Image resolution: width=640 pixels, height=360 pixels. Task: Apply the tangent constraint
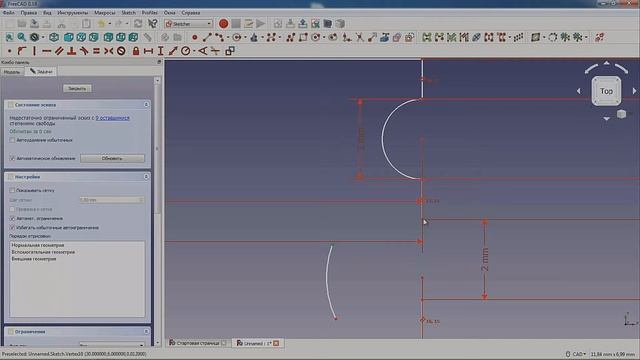84,51
